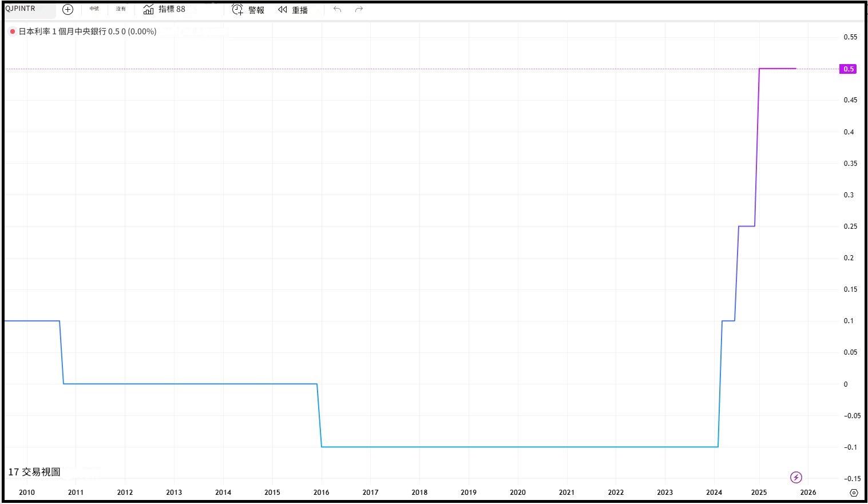Click the 警報 alert button label

(x=256, y=10)
